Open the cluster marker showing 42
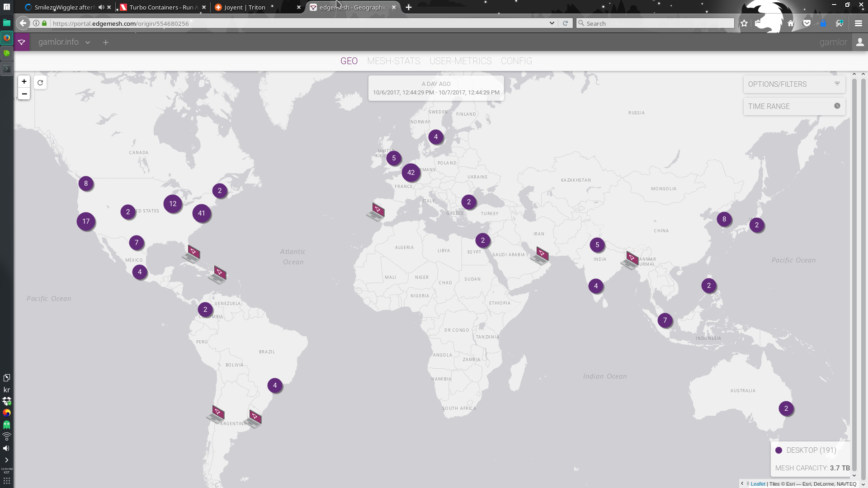The width and height of the screenshot is (868, 488). pyautogui.click(x=411, y=173)
